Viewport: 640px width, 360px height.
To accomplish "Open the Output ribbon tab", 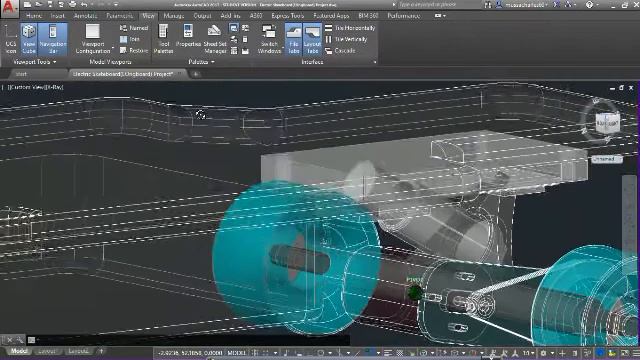I will click(x=202, y=16).
